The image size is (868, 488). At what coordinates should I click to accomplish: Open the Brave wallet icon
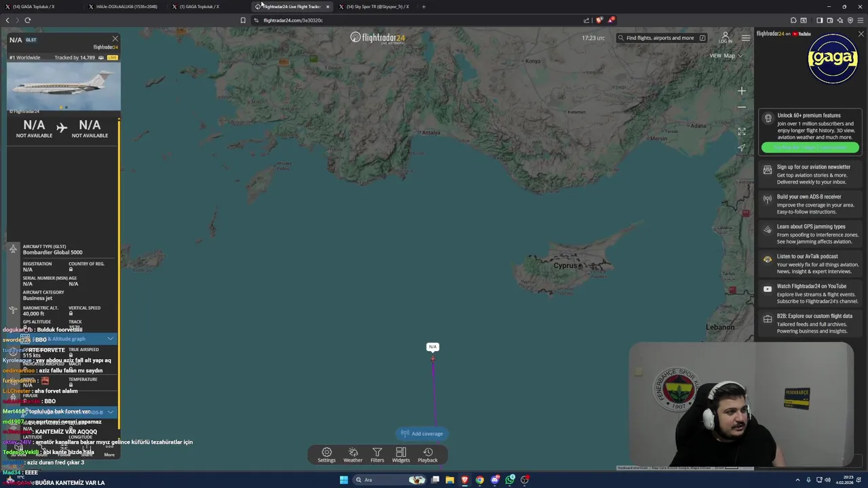(x=829, y=20)
